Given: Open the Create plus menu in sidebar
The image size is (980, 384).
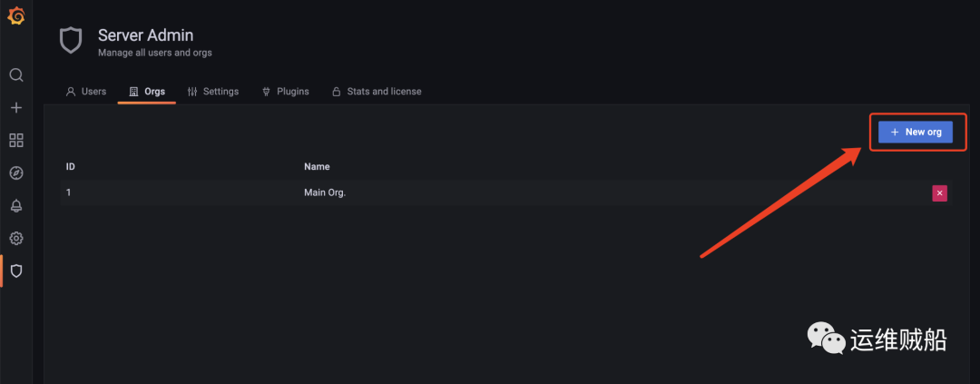Looking at the screenshot, I should coord(16,108).
